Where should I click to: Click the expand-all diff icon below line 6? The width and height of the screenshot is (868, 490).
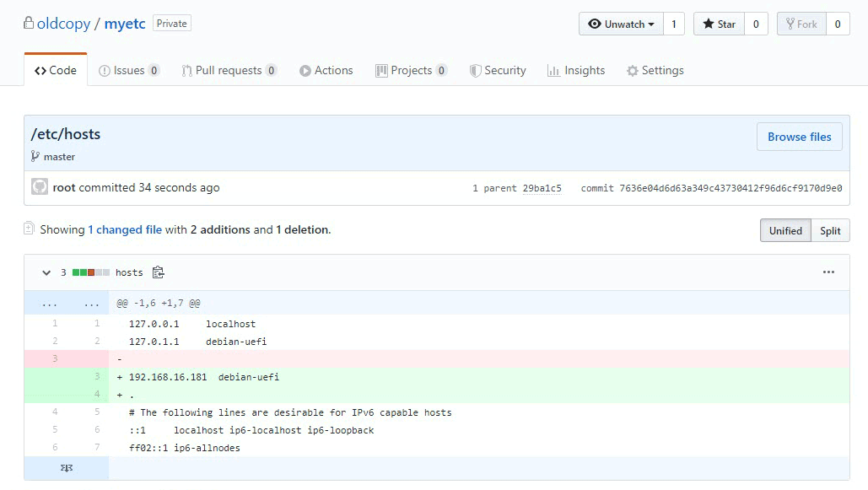(66, 466)
